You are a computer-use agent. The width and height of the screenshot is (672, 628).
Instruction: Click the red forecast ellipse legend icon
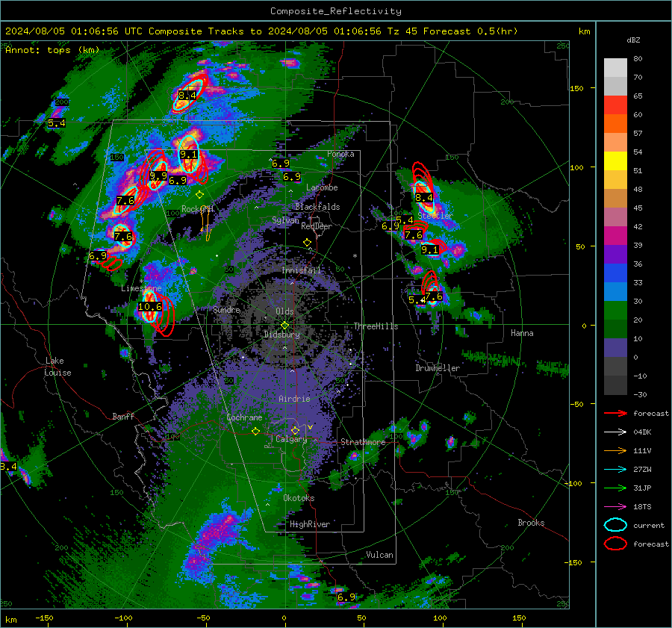615,544
